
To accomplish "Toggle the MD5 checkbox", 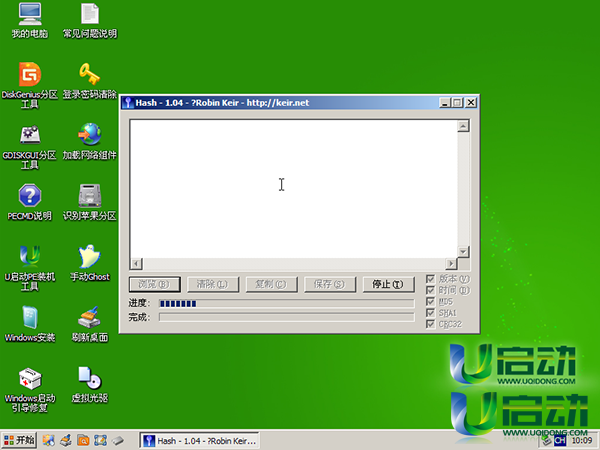I will pyautogui.click(x=431, y=301).
